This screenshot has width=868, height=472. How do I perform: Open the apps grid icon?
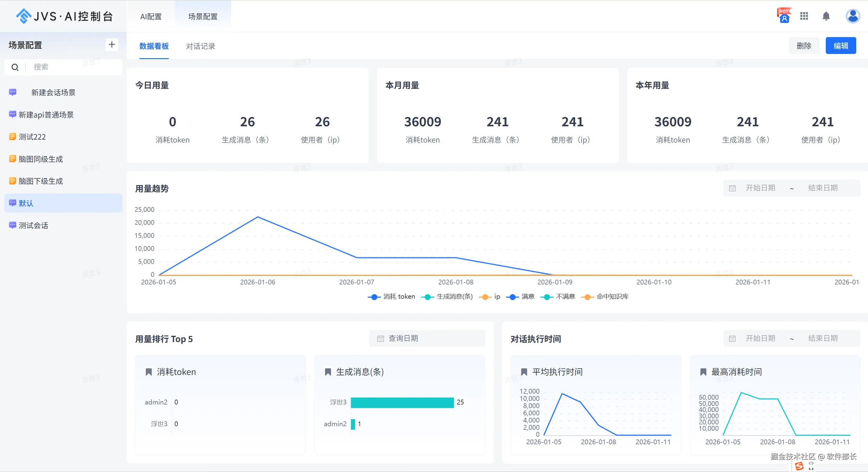click(804, 16)
